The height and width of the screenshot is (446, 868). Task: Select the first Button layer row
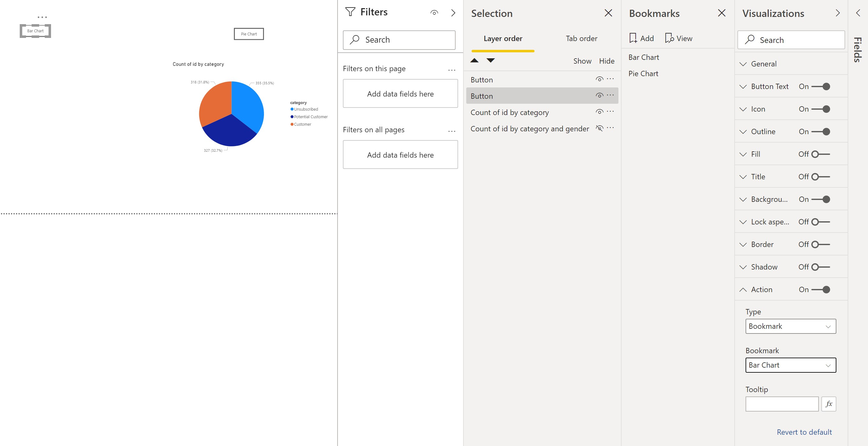pyautogui.click(x=542, y=80)
